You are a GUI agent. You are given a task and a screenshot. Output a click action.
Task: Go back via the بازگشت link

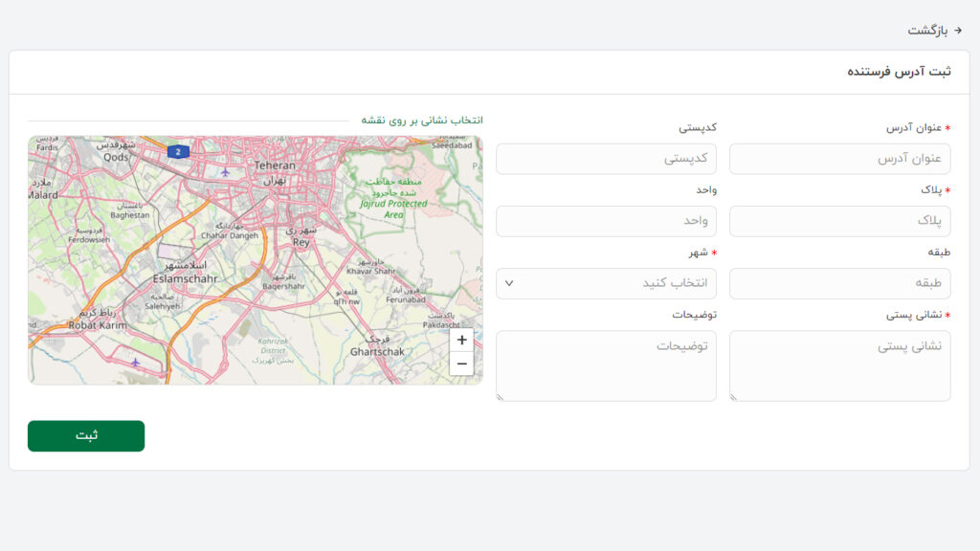tap(927, 30)
